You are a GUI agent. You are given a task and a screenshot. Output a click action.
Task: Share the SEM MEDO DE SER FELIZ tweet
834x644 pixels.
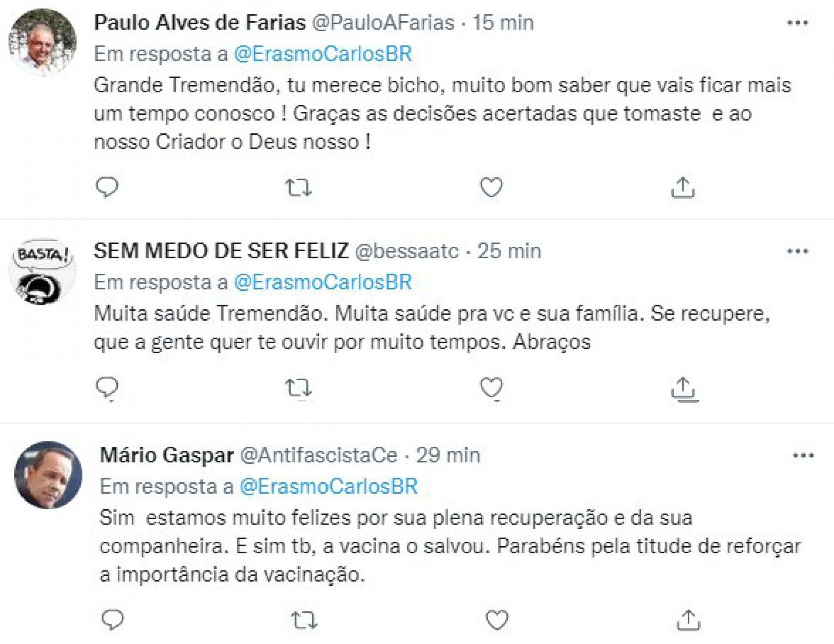pyautogui.click(x=683, y=388)
